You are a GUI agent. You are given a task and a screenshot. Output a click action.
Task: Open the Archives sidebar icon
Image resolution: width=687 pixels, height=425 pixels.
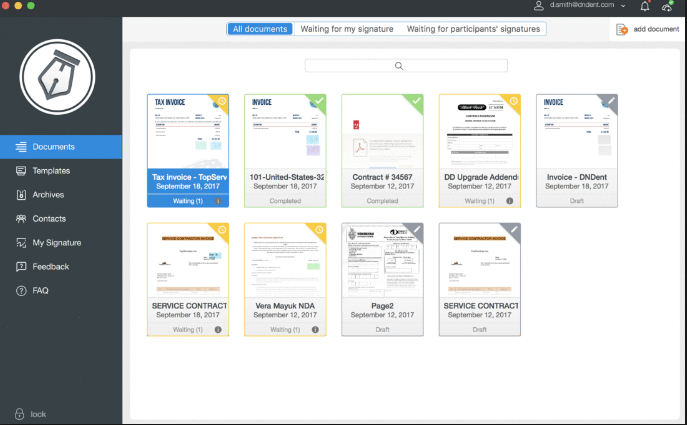pos(21,195)
